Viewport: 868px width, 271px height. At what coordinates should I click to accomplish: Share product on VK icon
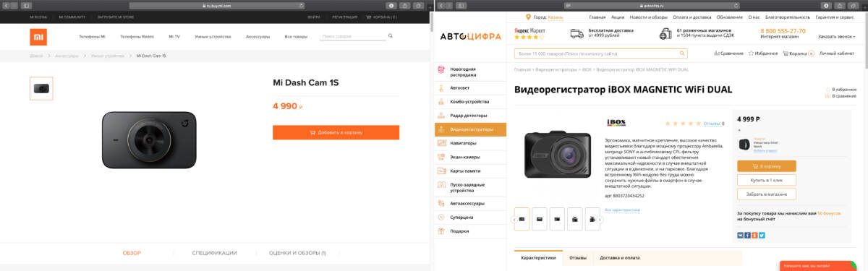pos(740,235)
